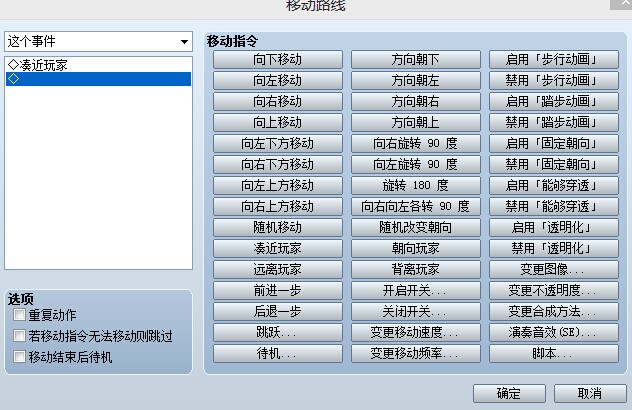Viewport: 632px width, 410px height.
Task: Click 禁用「踏步动画」 button
Action: tap(554, 123)
